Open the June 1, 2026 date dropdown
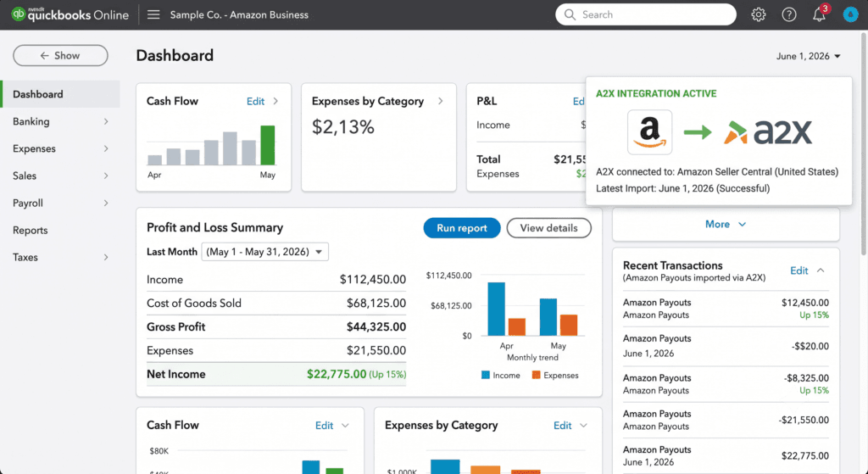The width and height of the screenshot is (868, 474). pos(808,56)
